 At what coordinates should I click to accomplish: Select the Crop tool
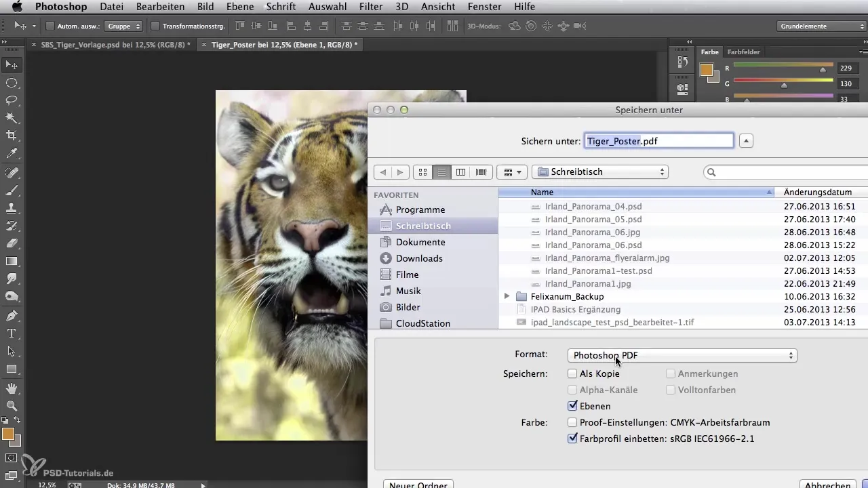click(x=12, y=136)
